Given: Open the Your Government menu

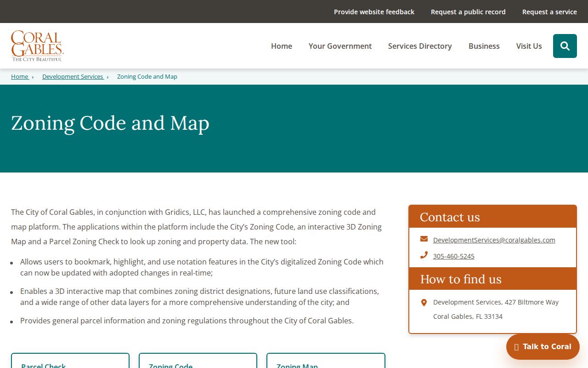Looking at the screenshot, I should point(340,46).
